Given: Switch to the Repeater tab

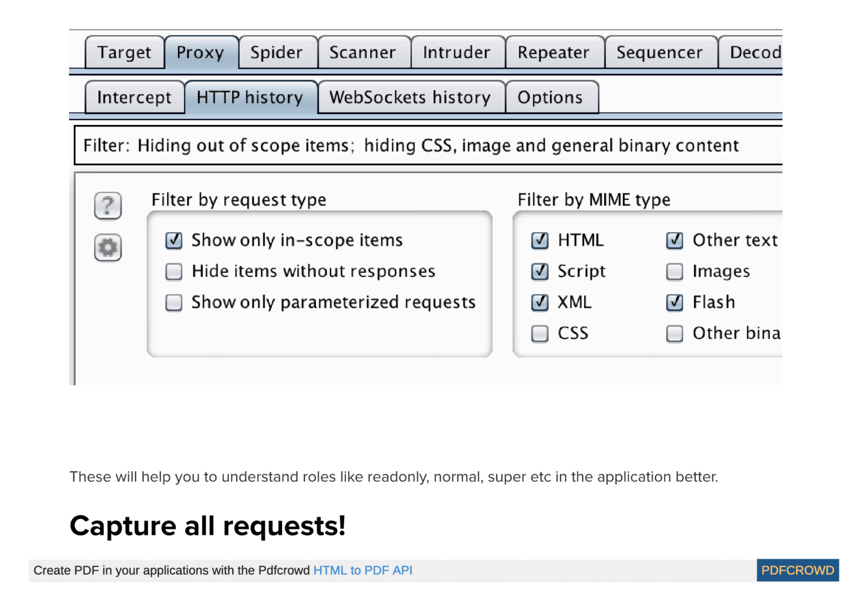Looking at the screenshot, I should point(554,52).
